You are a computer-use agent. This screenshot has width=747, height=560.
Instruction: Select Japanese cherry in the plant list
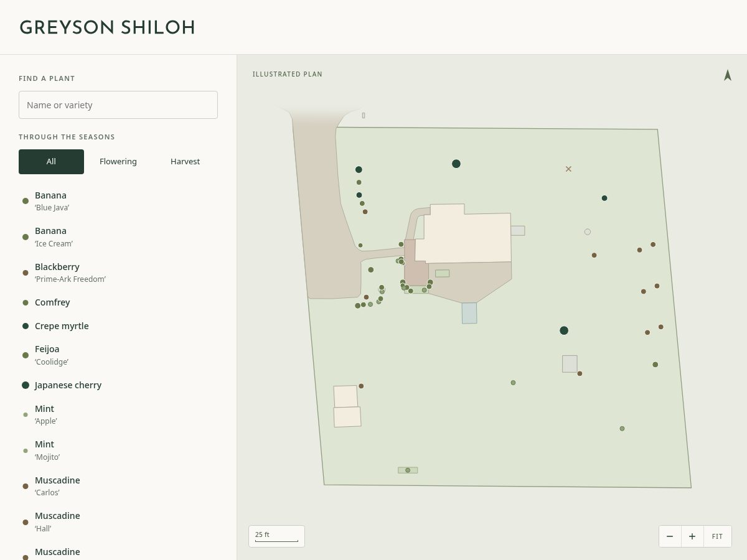tap(118, 385)
